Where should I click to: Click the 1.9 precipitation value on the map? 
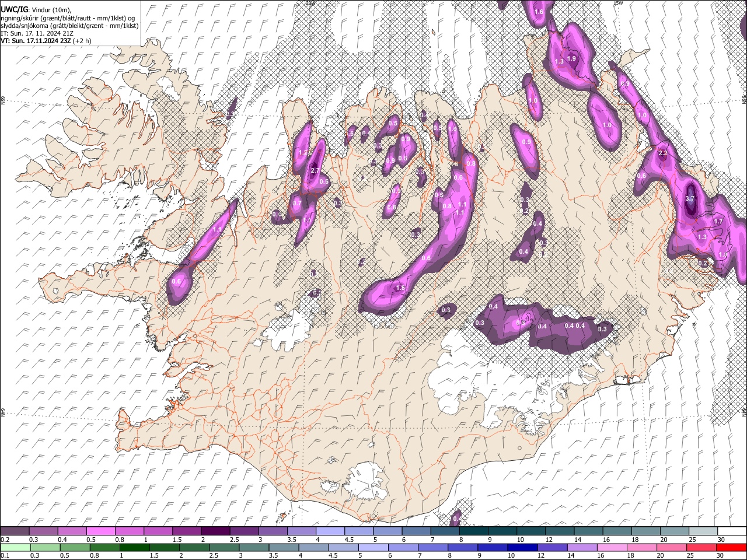tap(572, 58)
